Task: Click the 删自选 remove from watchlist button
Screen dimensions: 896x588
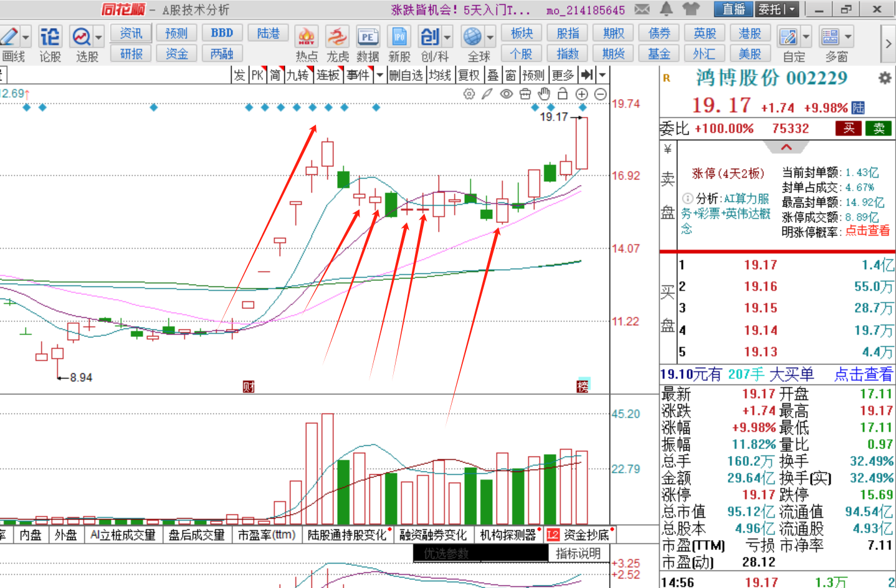Action: coord(406,75)
